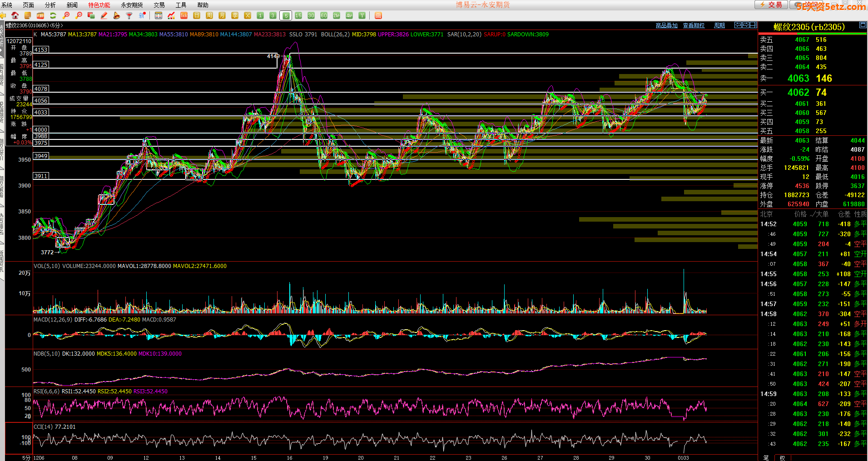Select the 笔 tab at bottom right

pyautogui.click(x=766, y=457)
